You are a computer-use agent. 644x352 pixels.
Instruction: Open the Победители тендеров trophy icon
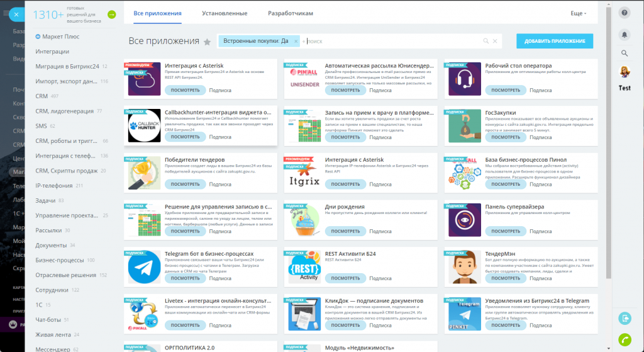(x=144, y=173)
